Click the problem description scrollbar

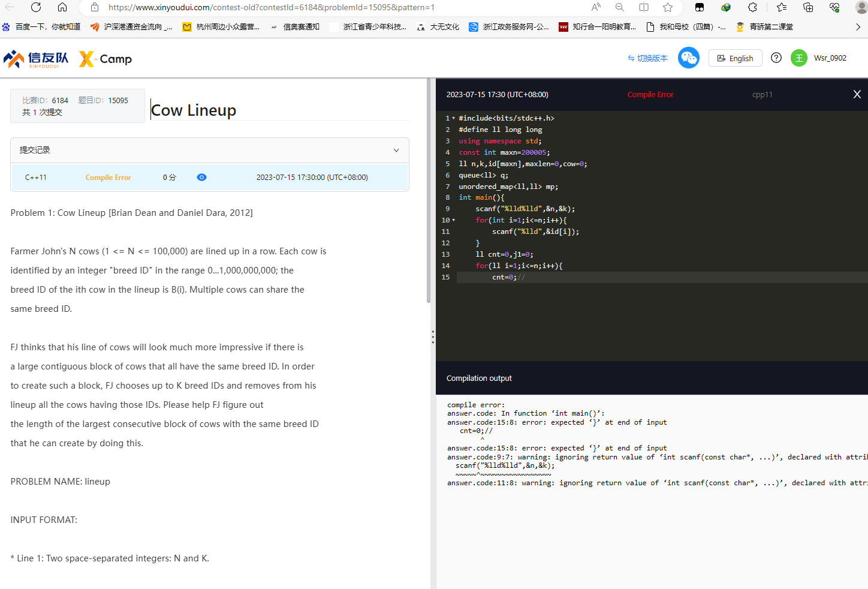point(429,191)
